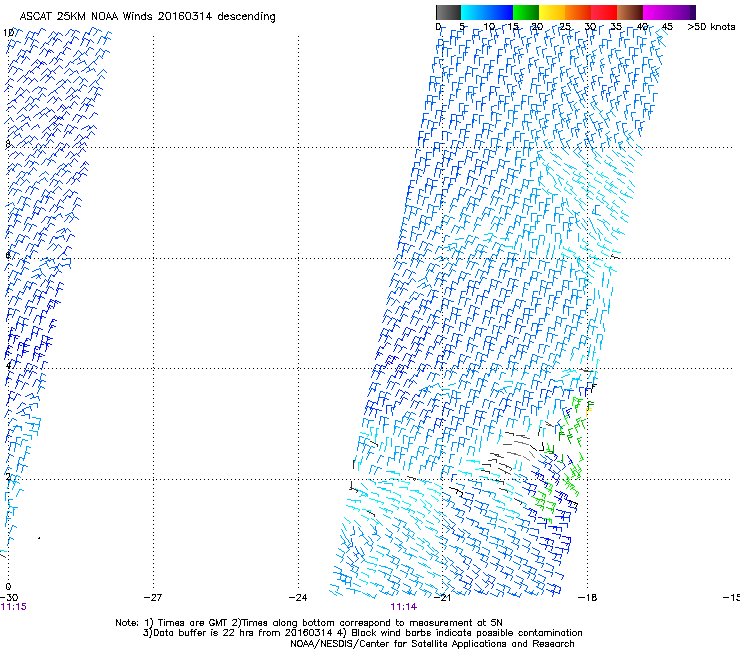Click the 'NOAA/NESDIS/Center for Satellite Applications and Research' credit
The width and height of the screenshot is (740, 650).
tap(432, 644)
